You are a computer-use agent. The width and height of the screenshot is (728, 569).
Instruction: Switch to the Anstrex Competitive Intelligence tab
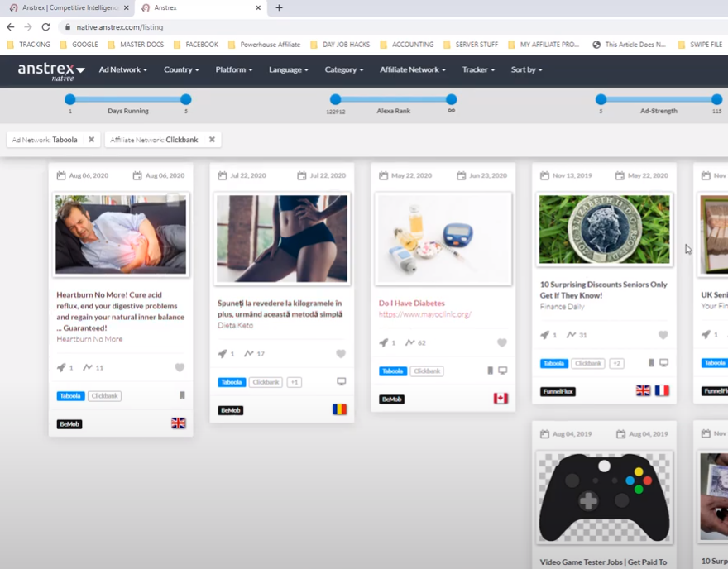(69, 7)
